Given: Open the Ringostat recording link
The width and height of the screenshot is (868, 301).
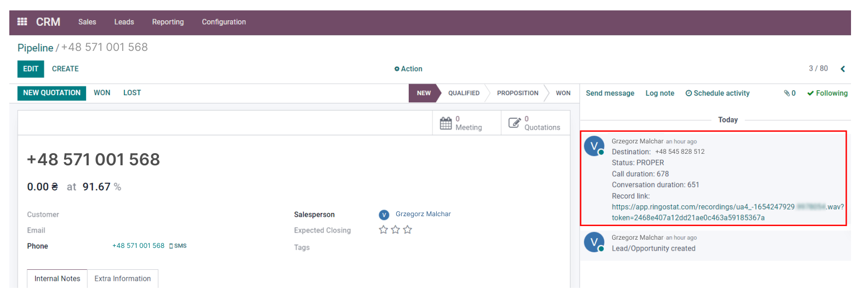Looking at the screenshot, I should coord(728,212).
